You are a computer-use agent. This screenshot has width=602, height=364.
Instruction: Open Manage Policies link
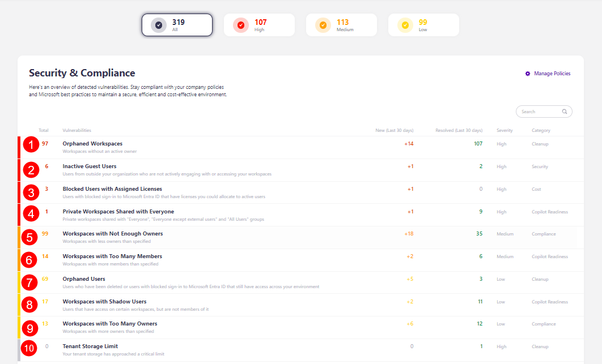[x=552, y=74]
